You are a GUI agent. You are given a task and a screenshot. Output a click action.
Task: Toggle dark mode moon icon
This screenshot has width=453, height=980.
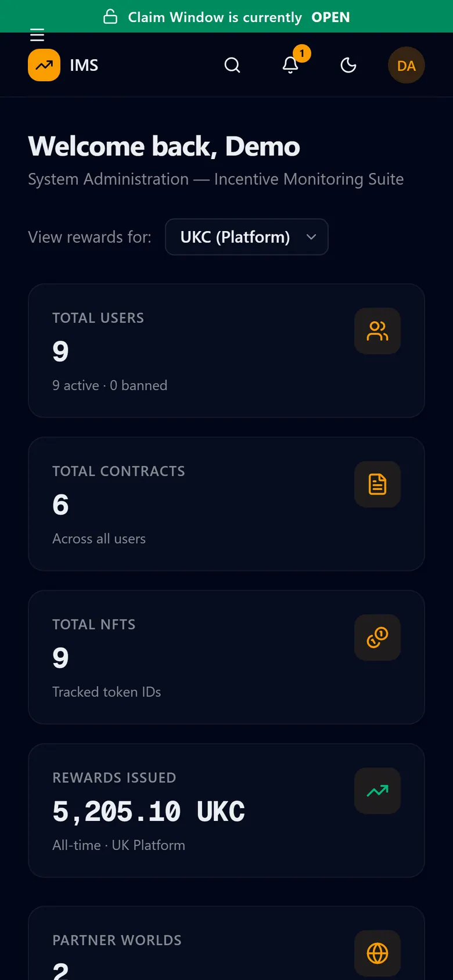348,65
